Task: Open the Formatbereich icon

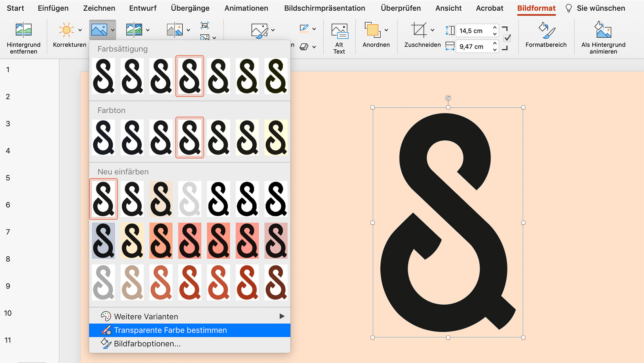Action: [547, 30]
